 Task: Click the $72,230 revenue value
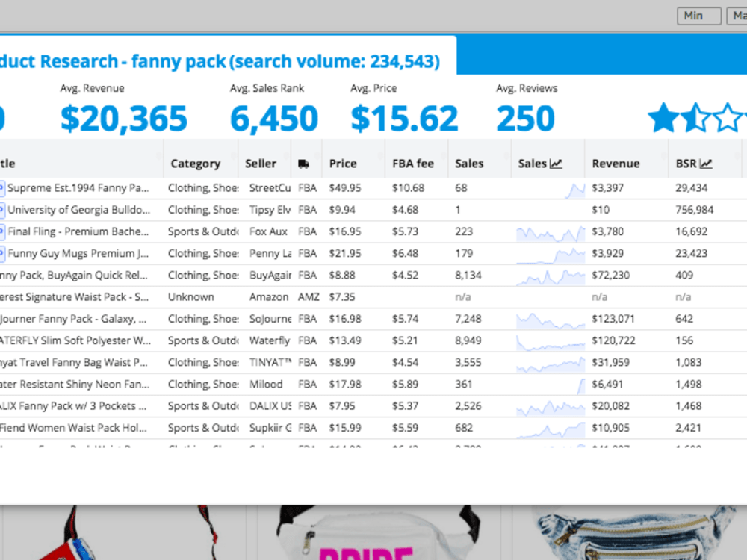[x=611, y=276]
